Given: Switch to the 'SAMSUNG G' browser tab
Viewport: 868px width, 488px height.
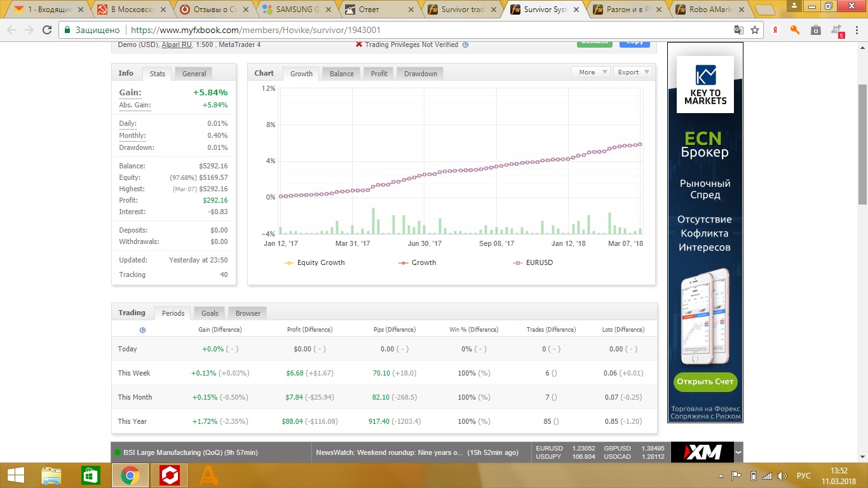Looking at the screenshot, I should tap(297, 10).
